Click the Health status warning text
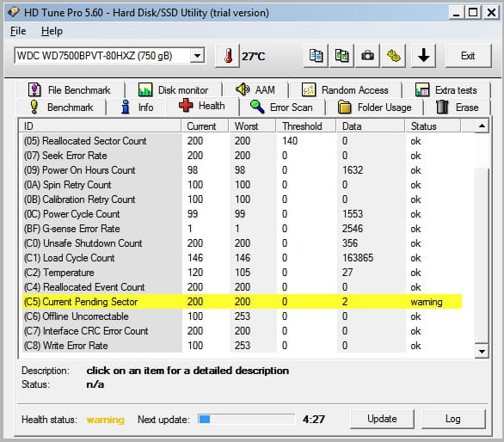504x442 pixels. pos(106,420)
